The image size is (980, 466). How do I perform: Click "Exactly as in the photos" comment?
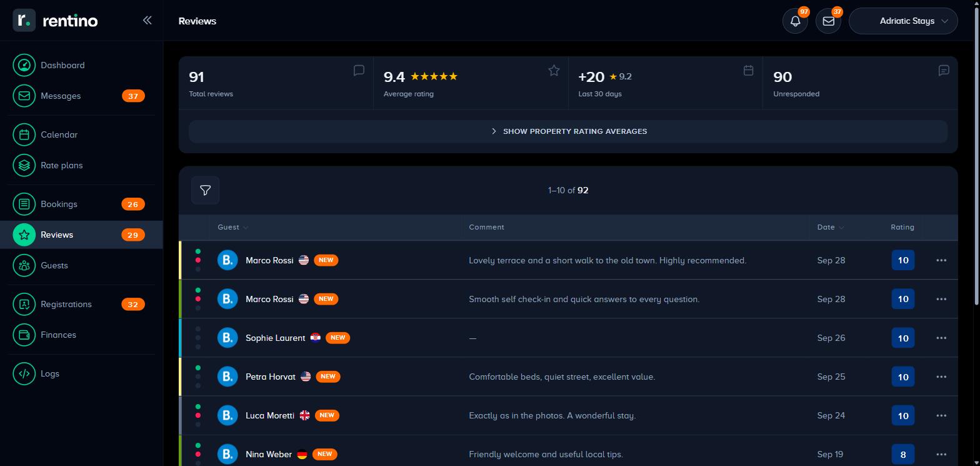pyautogui.click(x=552, y=415)
